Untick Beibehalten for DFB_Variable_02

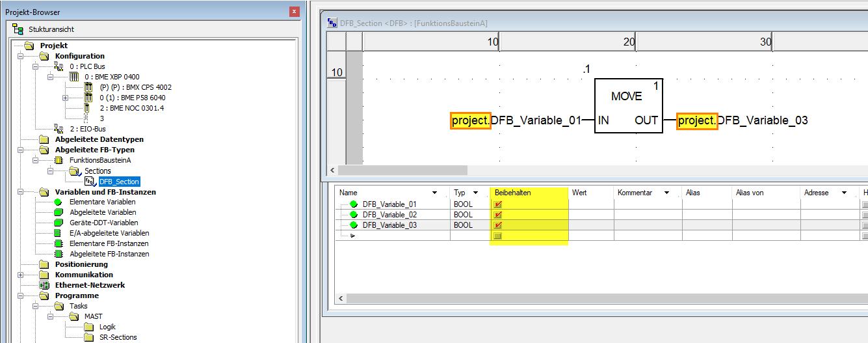pos(498,215)
